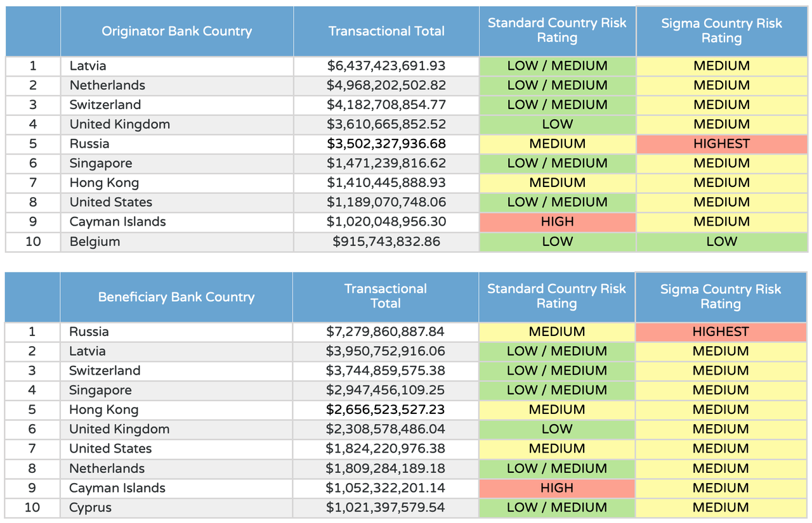812x523 pixels.
Task: Click the Beneficiary table's Standard Country Risk Rating header
Action: tap(557, 297)
